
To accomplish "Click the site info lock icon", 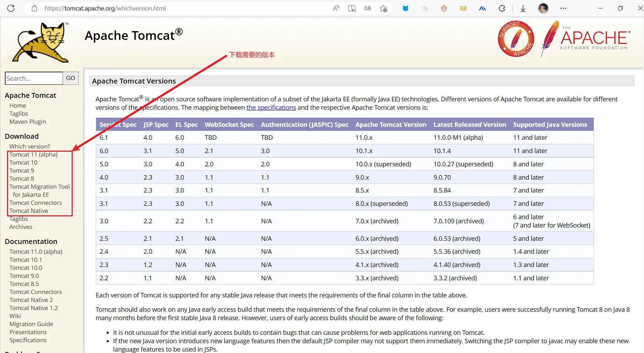I will coord(34,8).
